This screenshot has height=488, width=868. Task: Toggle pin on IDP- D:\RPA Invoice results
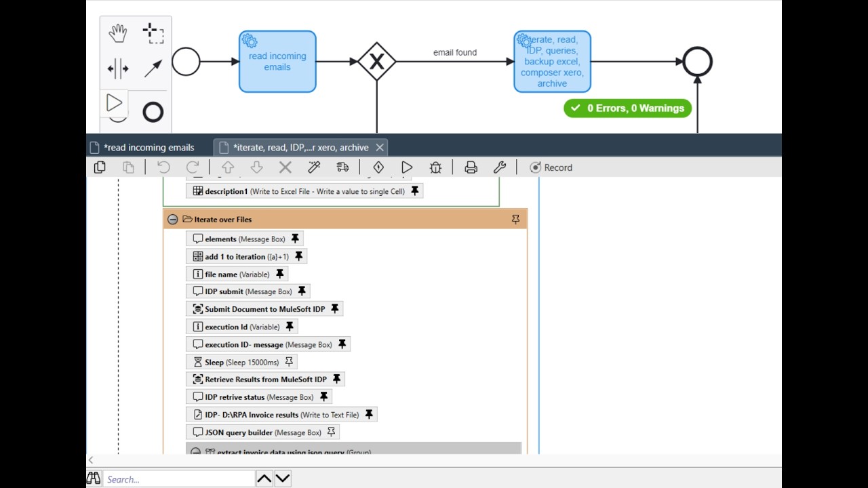click(369, 415)
